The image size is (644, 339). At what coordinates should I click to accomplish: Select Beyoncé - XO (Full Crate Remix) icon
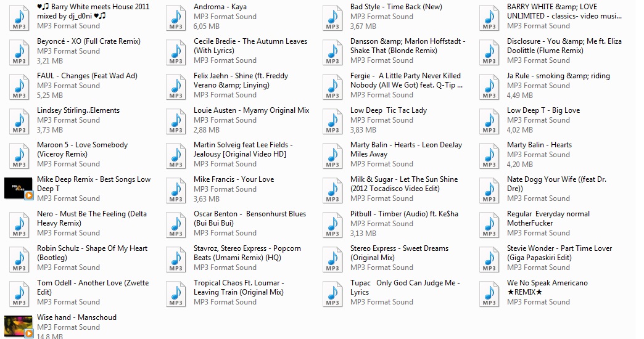tap(19, 52)
